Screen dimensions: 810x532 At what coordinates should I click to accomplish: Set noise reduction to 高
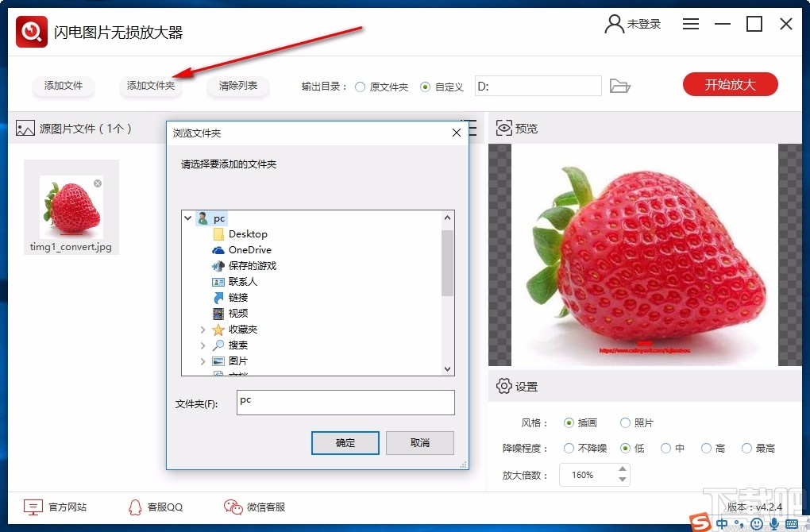[x=706, y=448]
